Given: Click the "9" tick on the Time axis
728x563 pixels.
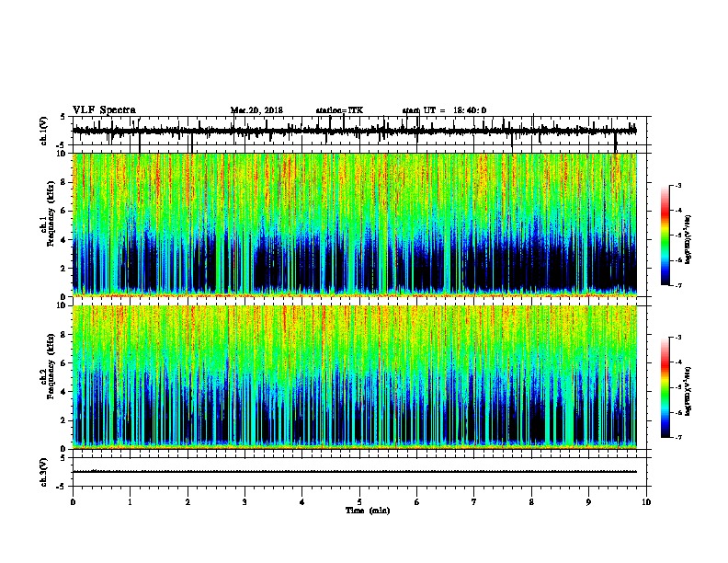Looking at the screenshot, I should pos(588,502).
